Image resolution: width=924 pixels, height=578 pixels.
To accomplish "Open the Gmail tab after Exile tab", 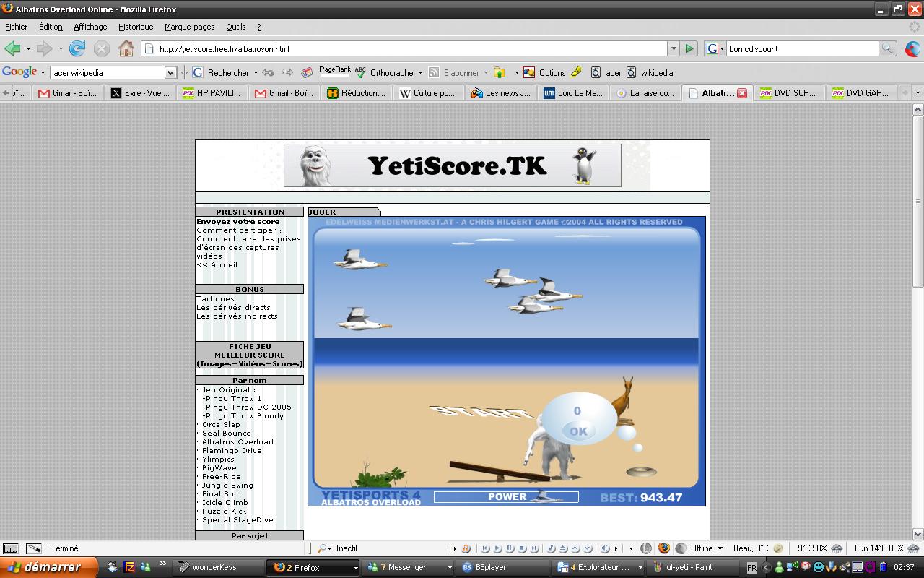I will point(283,93).
